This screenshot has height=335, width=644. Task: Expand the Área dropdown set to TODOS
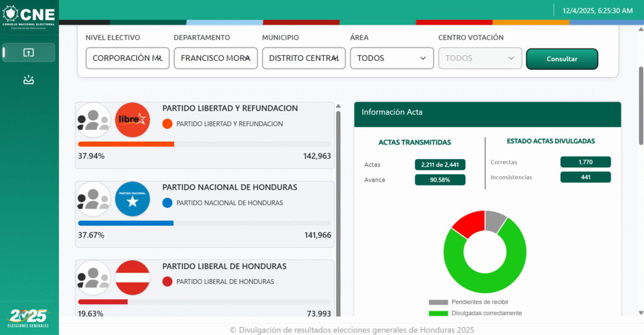click(x=391, y=58)
